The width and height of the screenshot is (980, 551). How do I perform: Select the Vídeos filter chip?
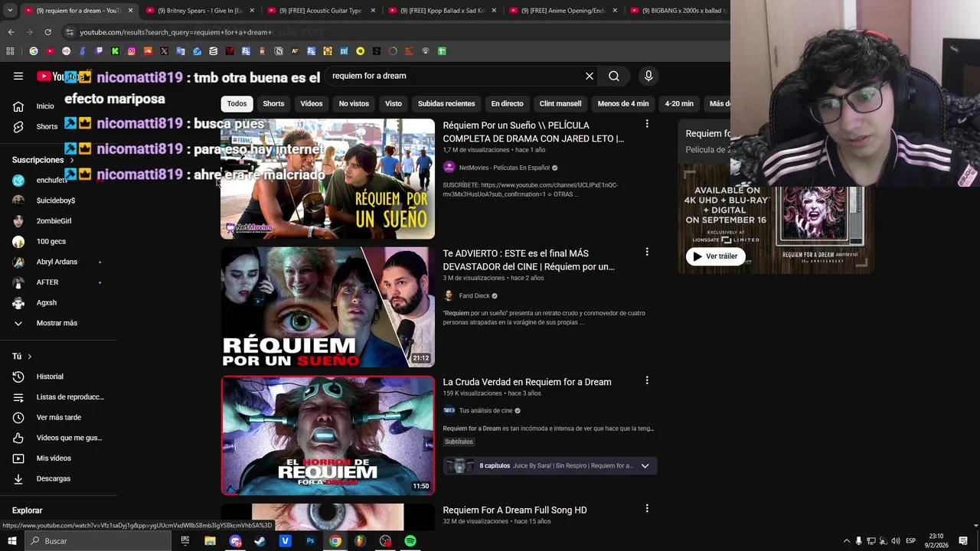click(x=312, y=103)
